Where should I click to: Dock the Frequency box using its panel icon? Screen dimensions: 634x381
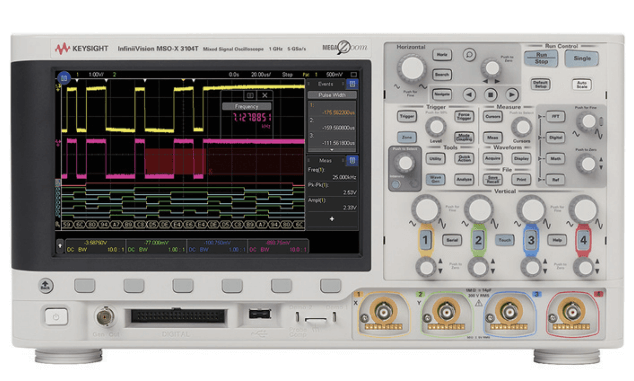(250, 95)
